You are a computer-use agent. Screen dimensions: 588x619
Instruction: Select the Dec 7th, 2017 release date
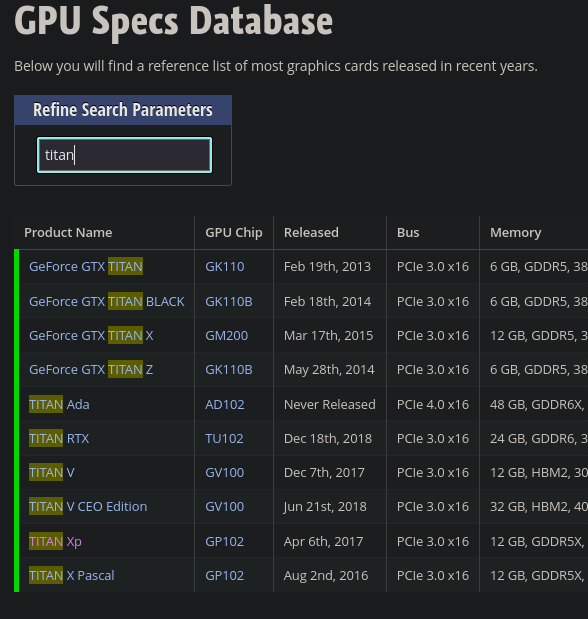[x=324, y=473]
